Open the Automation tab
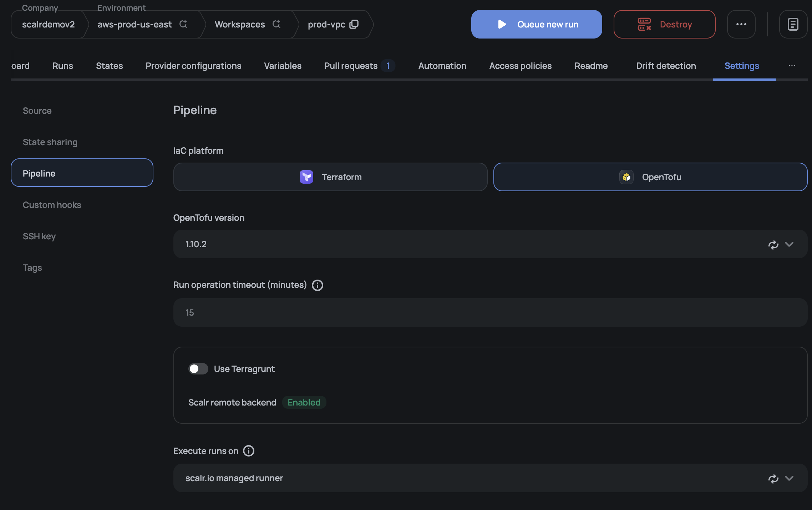This screenshot has width=812, height=510. tap(442, 66)
